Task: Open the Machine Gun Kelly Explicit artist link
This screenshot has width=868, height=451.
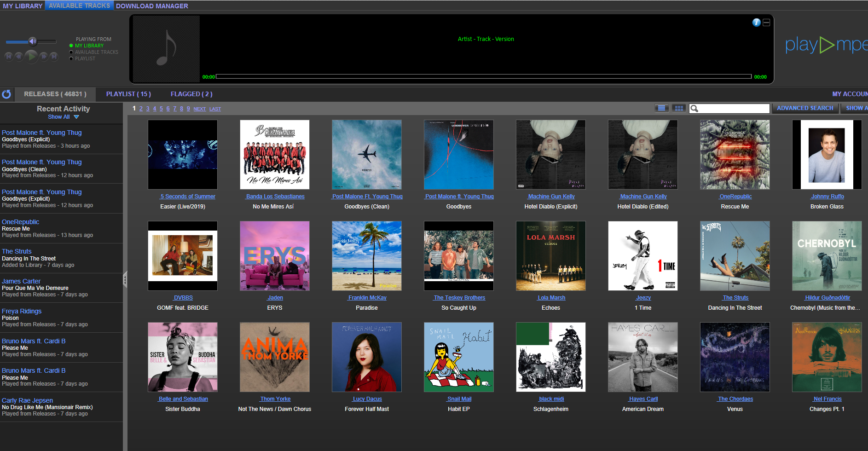Action: (x=551, y=197)
